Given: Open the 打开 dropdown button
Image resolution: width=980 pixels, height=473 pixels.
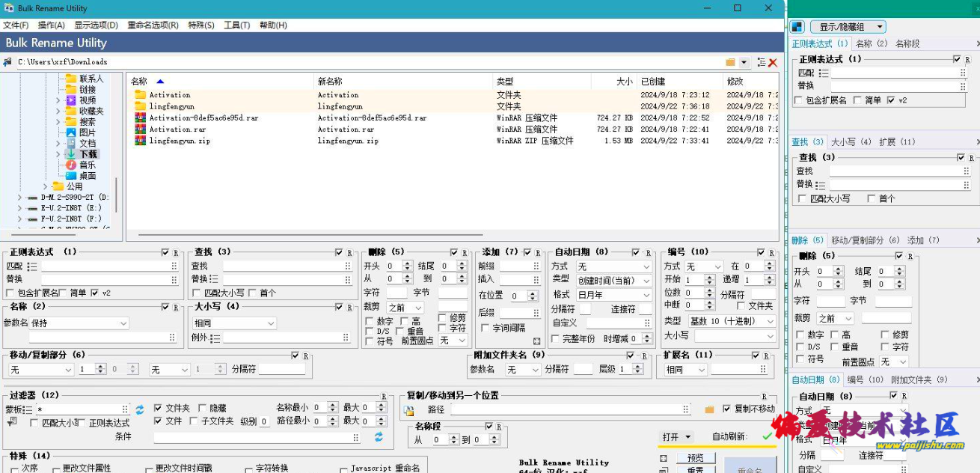Looking at the screenshot, I should tap(677, 437).
